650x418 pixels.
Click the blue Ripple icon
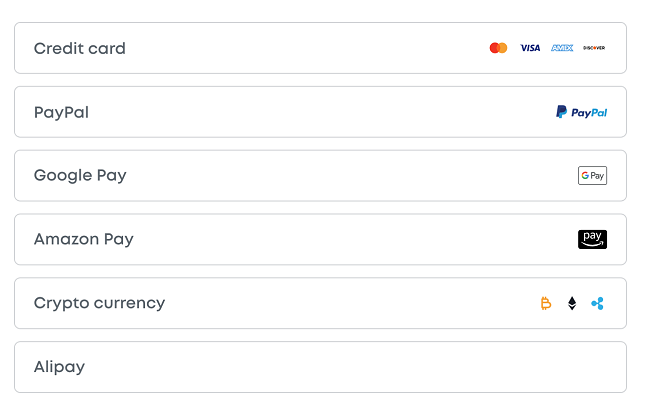[597, 304]
